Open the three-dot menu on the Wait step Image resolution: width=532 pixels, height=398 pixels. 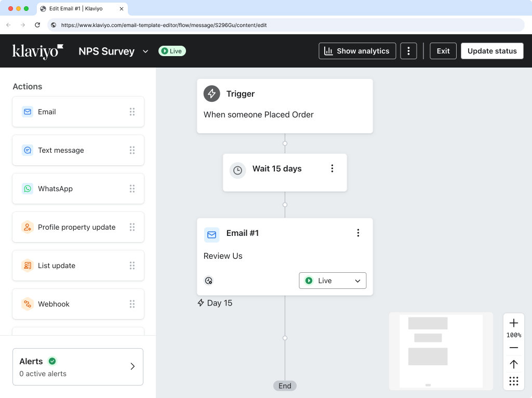tap(332, 168)
